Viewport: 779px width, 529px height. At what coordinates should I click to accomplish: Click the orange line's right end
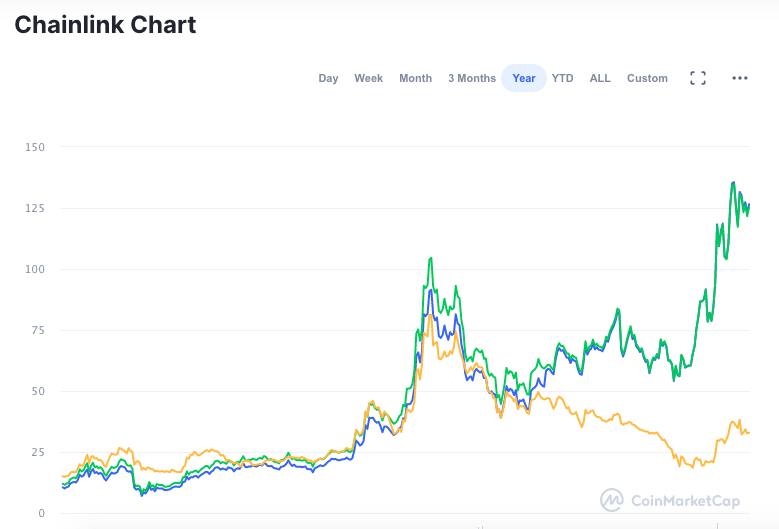(748, 433)
